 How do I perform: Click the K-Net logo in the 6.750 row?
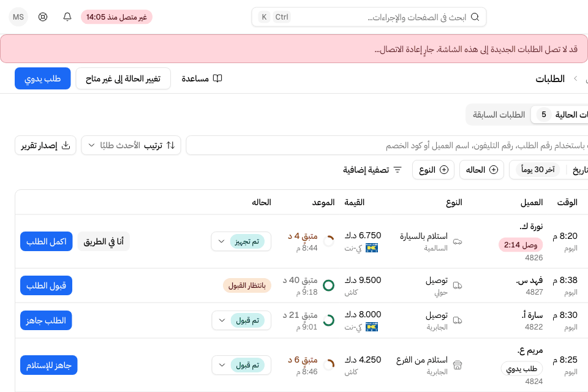click(x=372, y=248)
